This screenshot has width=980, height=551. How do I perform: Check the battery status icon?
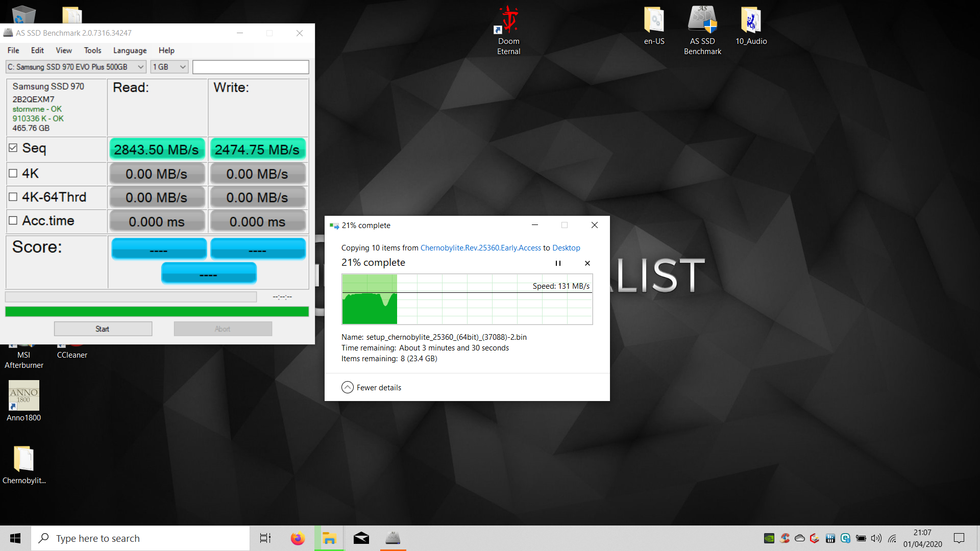click(861, 538)
